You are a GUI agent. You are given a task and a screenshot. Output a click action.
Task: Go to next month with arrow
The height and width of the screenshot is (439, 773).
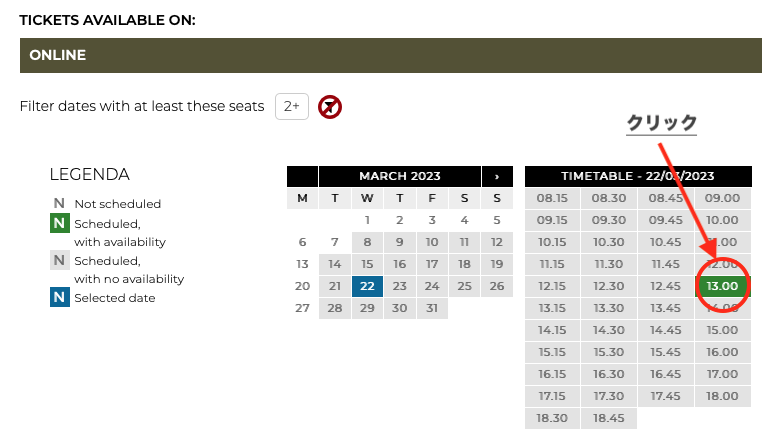pos(496,176)
